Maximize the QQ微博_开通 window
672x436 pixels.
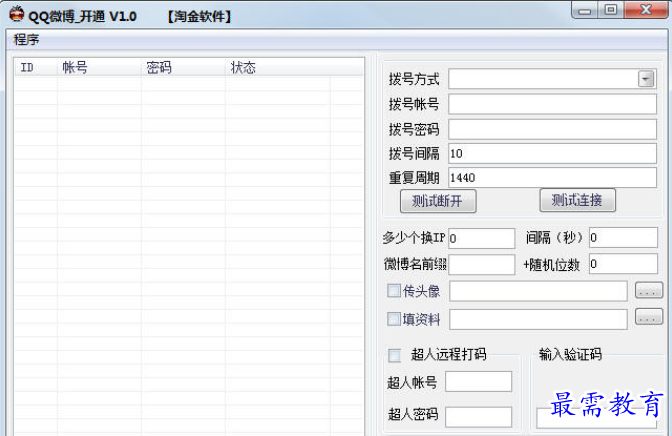[x=611, y=10]
